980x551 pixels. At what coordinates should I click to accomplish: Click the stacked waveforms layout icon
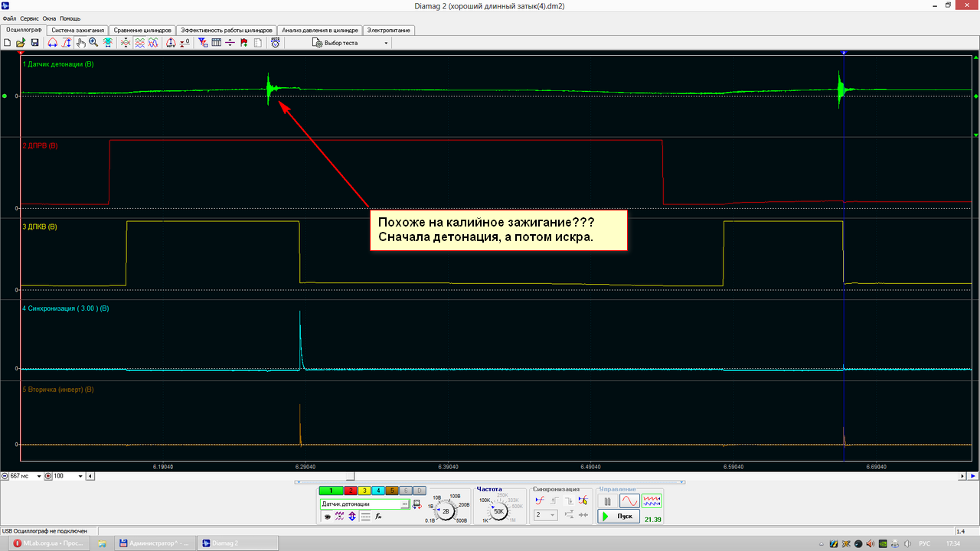[139, 43]
